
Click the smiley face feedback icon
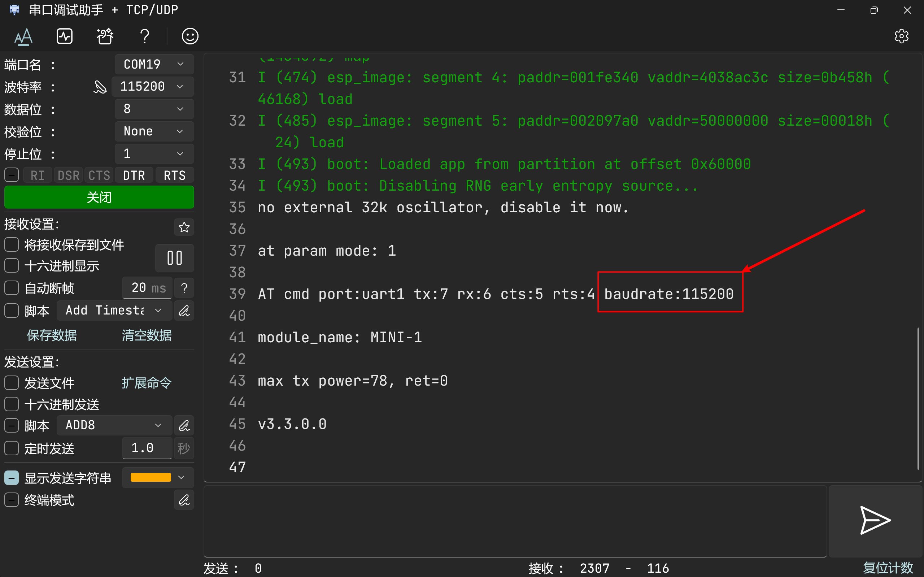pos(190,36)
